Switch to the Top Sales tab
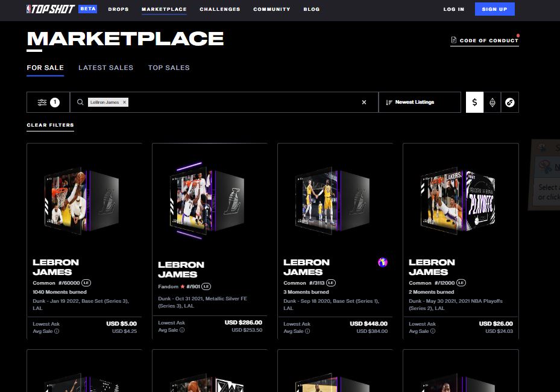 [169, 68]
